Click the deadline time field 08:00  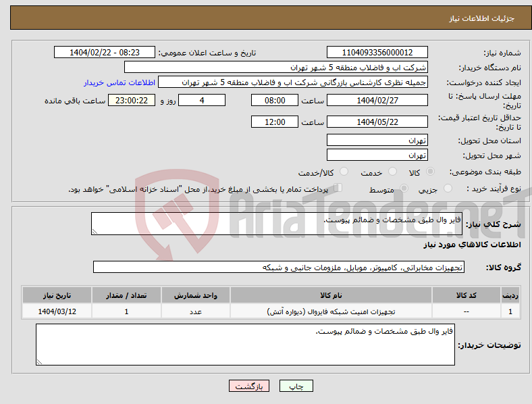275,100
